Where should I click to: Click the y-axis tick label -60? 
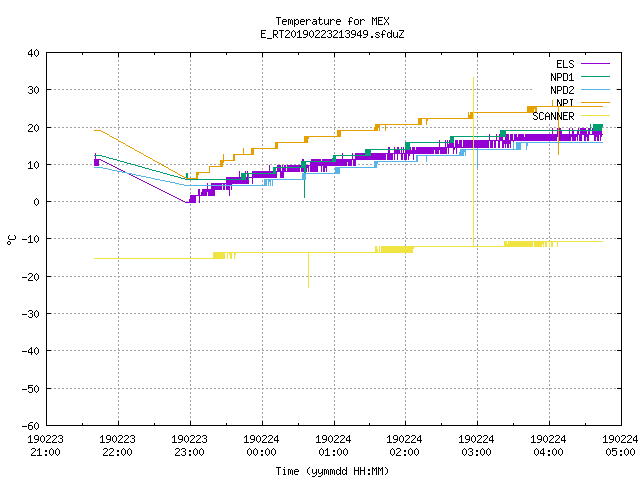click(x=31, y=426)
